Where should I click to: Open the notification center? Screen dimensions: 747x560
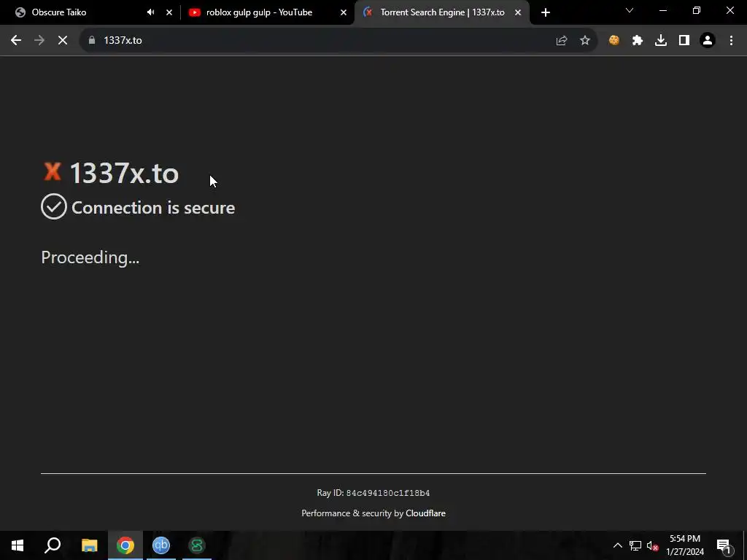coord(724,545)
